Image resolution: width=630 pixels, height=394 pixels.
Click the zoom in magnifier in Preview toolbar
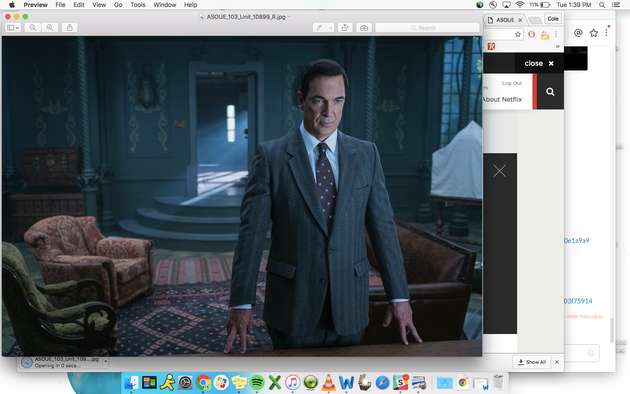[x=50, y=28]
